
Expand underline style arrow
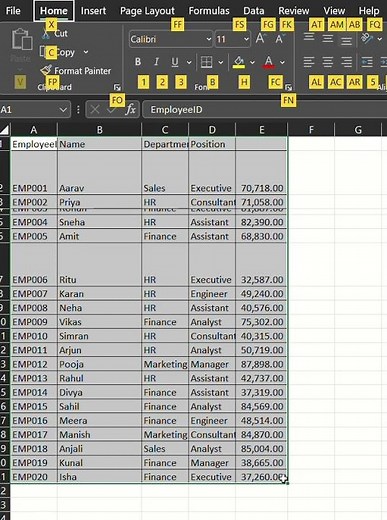pyautogui.click(x=189, y=62)
